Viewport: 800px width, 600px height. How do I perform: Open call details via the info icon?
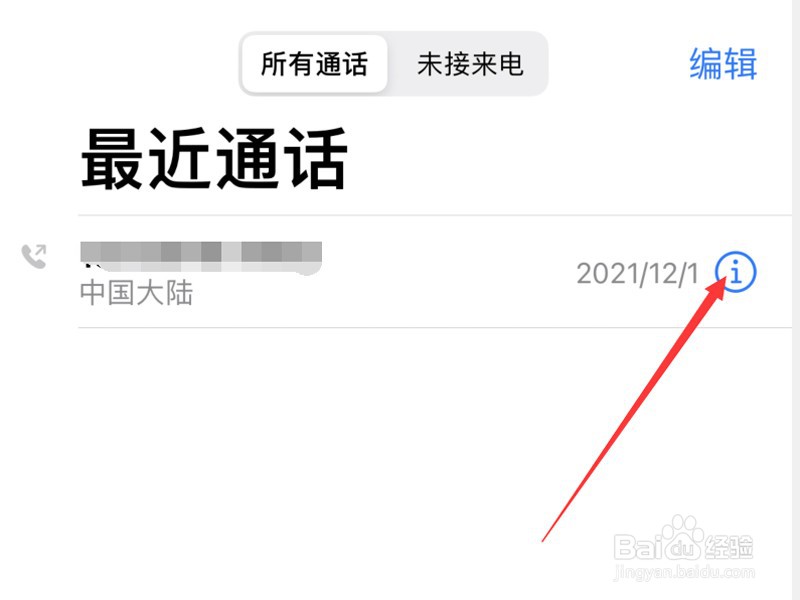735,272
